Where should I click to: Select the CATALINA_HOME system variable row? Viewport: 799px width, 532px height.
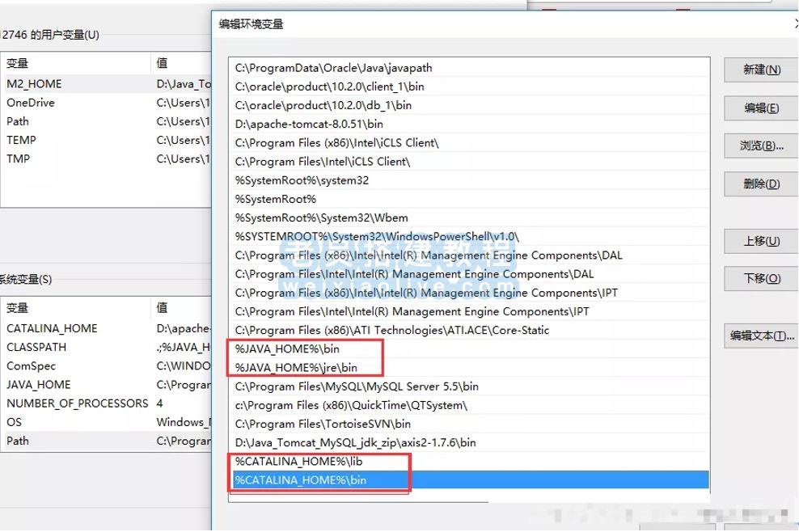[52, 328]
